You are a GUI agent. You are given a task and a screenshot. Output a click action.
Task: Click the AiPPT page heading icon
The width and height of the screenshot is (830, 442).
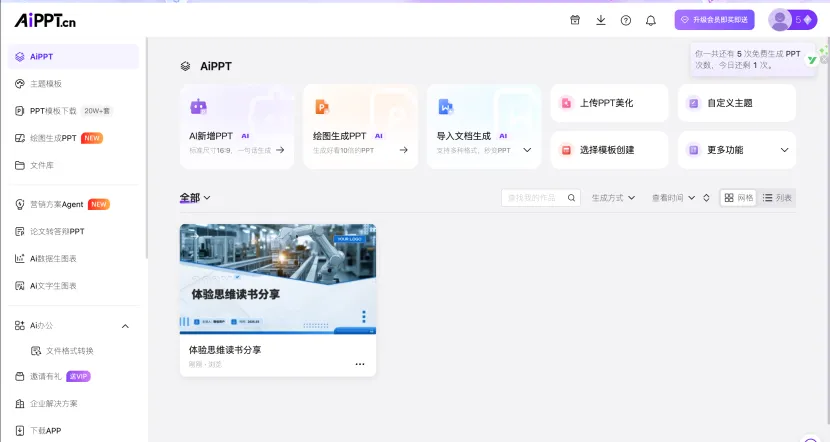(185, 66)
